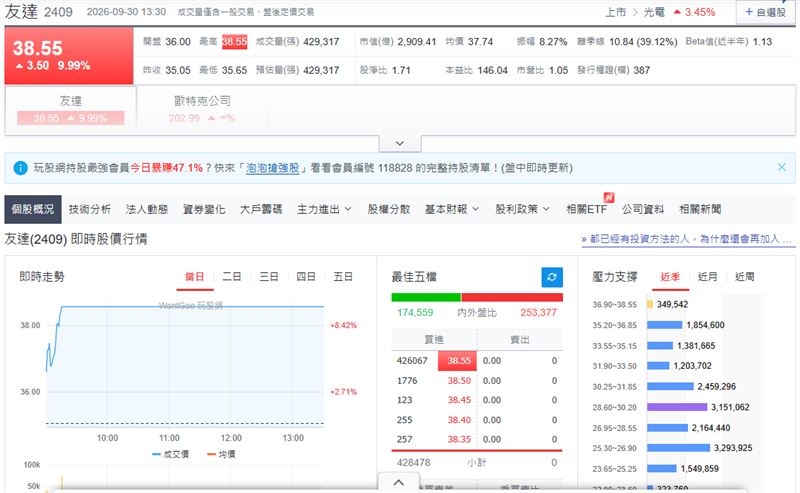Click the blue info icon in banner
The image size is (800, 493).
20,168
